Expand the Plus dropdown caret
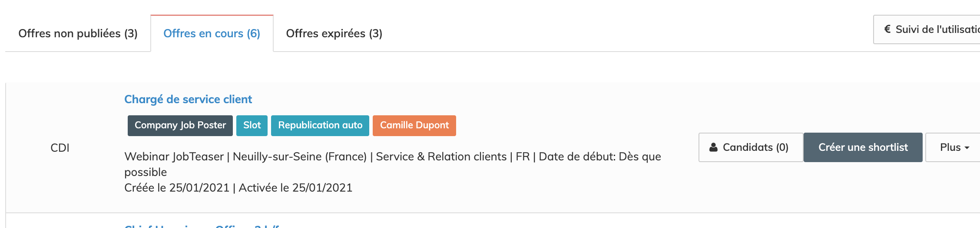Viewport: 980px width, 228px height. pyautogui.click(x=967, y=148)
